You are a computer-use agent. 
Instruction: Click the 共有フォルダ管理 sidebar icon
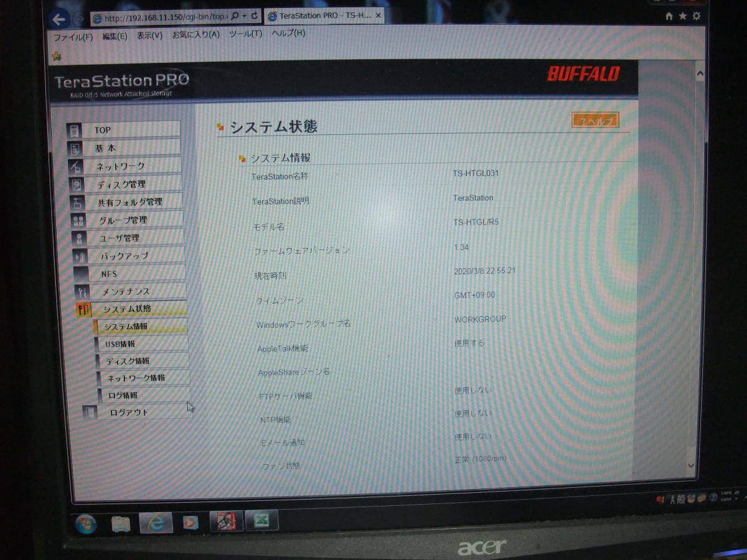click(x=78, y=202)
